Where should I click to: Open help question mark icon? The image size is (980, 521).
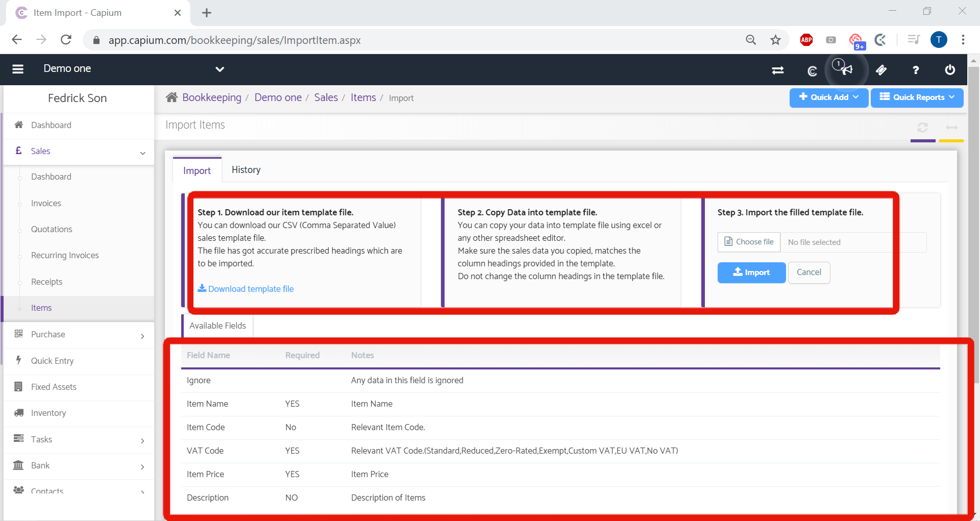[916, 70]
